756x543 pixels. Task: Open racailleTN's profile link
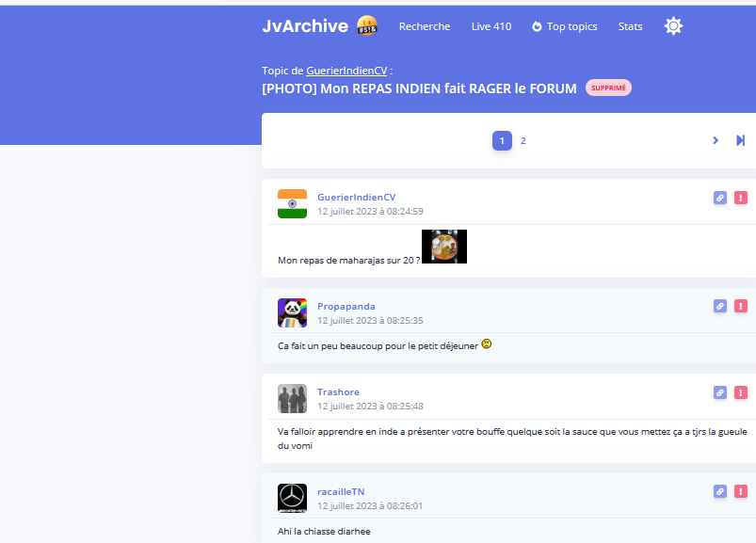(341, 492)
